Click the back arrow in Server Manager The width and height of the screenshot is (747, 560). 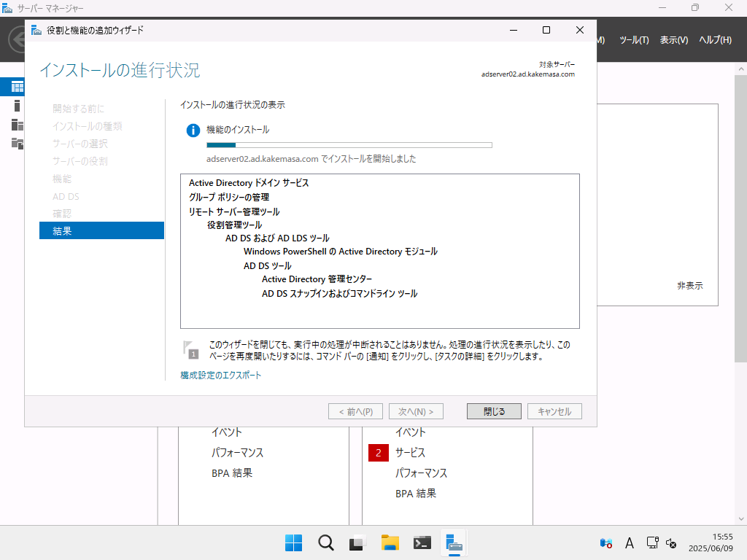tap(18, 39)
